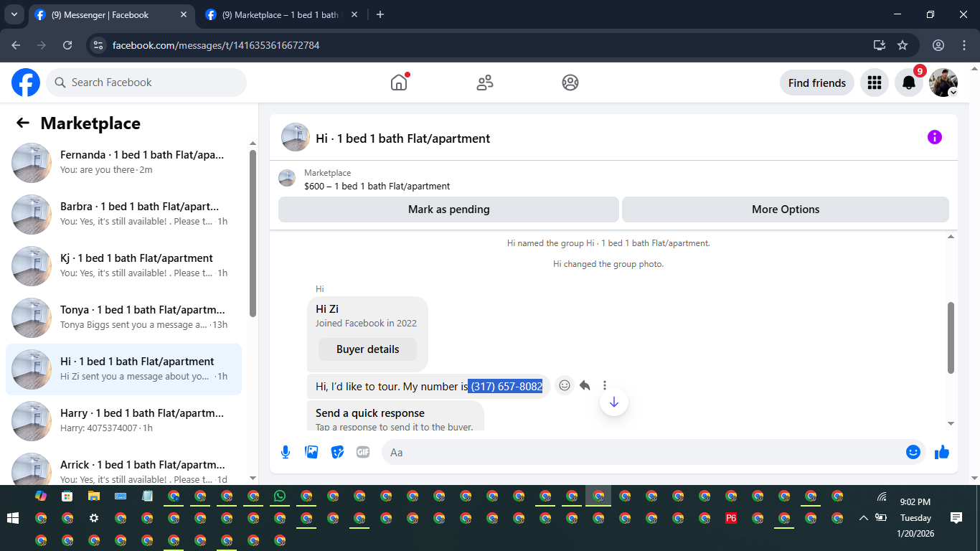Viewport: 980px width, 551px height.
Task: Open the Windows Start menu
Action: pyautogui.click(x=13, y=518)
